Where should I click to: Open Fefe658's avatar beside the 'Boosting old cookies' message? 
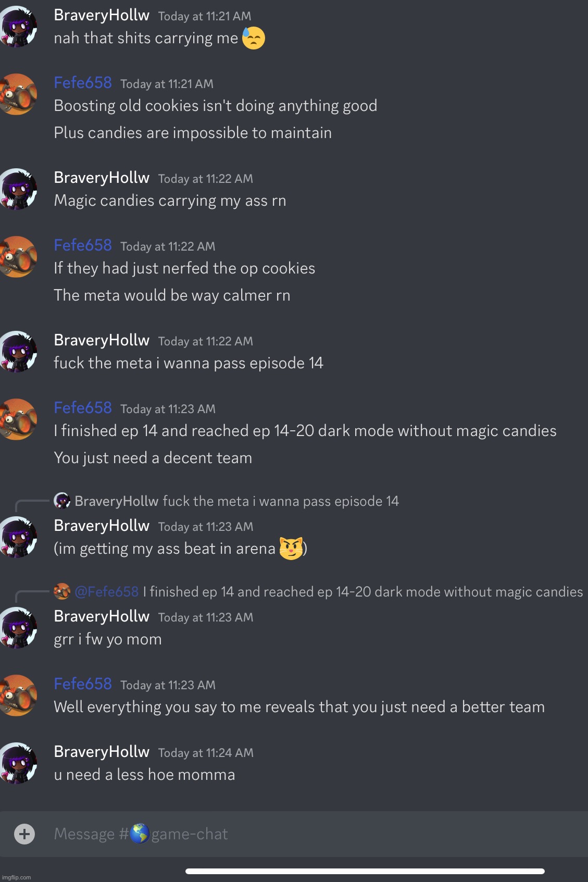[18, 94]
